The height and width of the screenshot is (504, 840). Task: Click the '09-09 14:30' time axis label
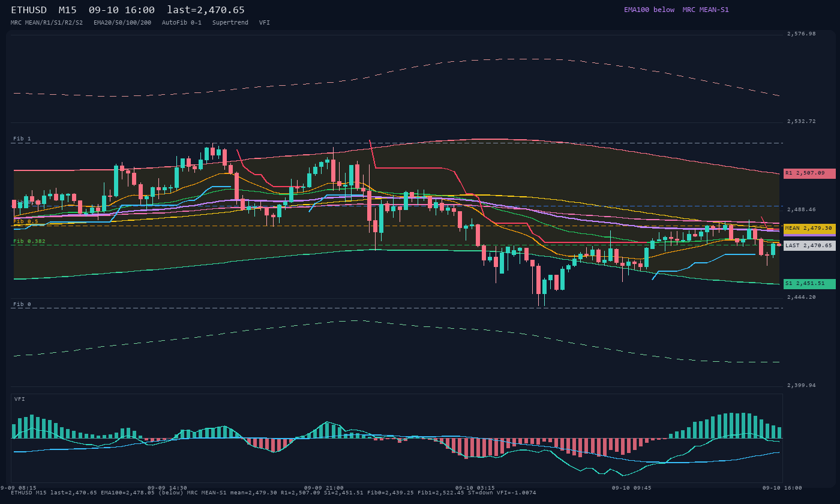167,488
